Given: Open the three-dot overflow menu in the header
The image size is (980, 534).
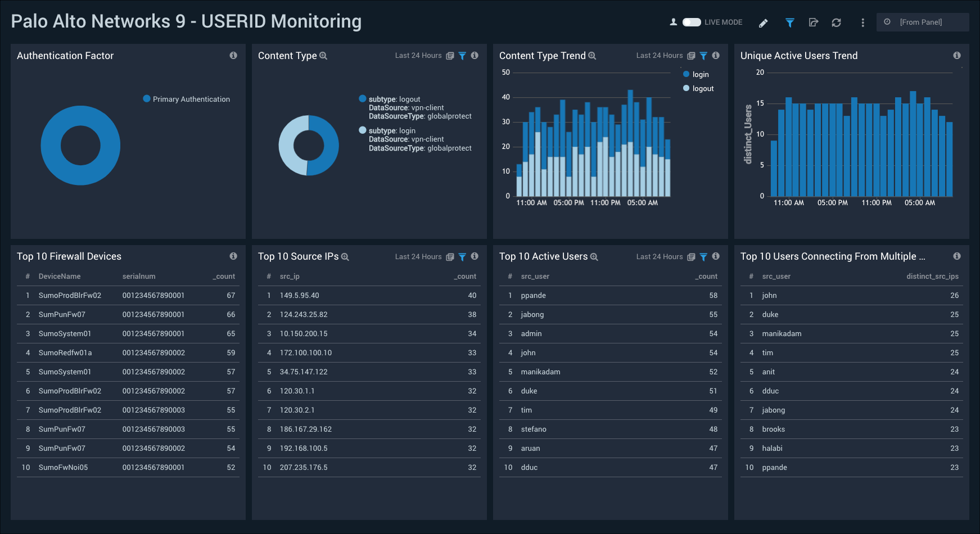Looking at the screenshot, I should pos(862,22).
